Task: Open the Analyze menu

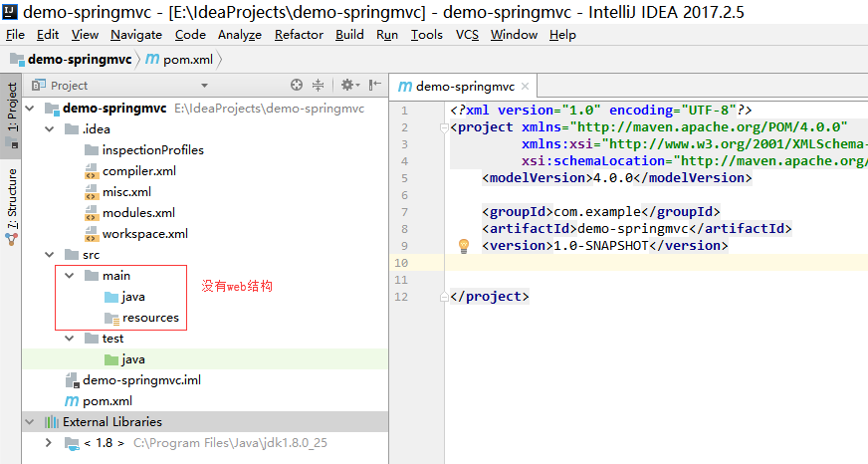Action: click(x=240, y=35)
